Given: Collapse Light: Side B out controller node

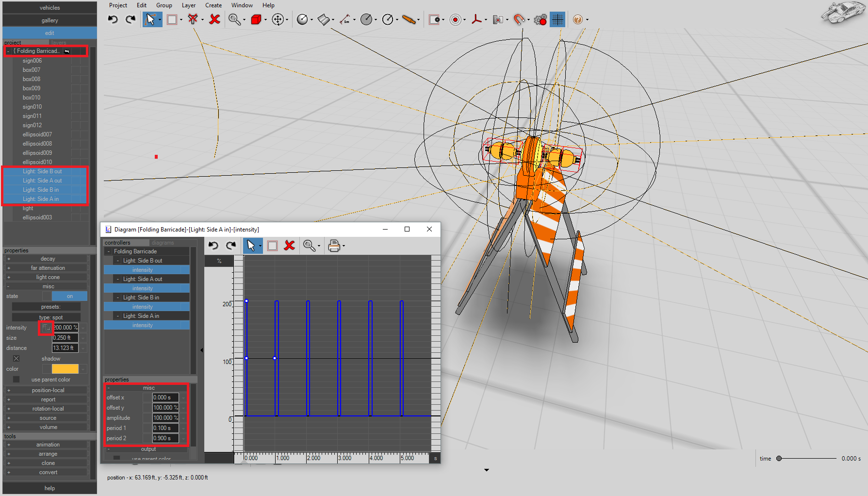Looking at the screenshot, I should tap(118, 261).
